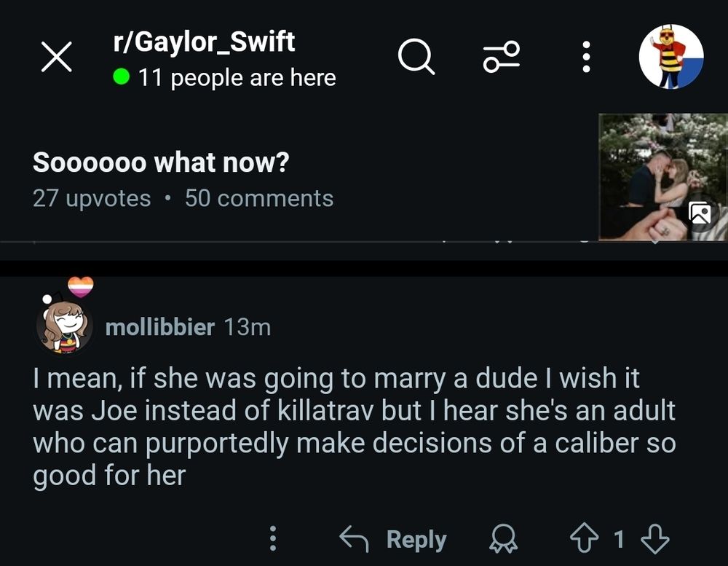This screenshot has height=566, width=728.
Task: Close the post with the X
Action: click(x=56, y=58)
